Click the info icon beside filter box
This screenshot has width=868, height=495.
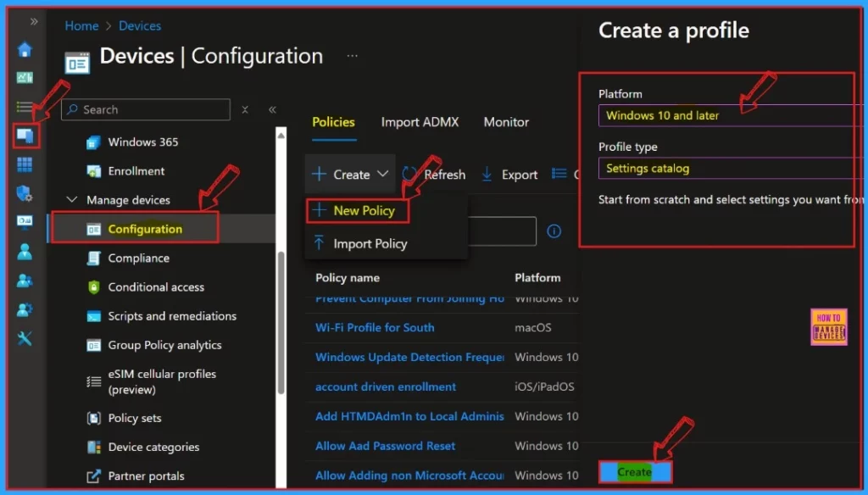click(554, 231)
